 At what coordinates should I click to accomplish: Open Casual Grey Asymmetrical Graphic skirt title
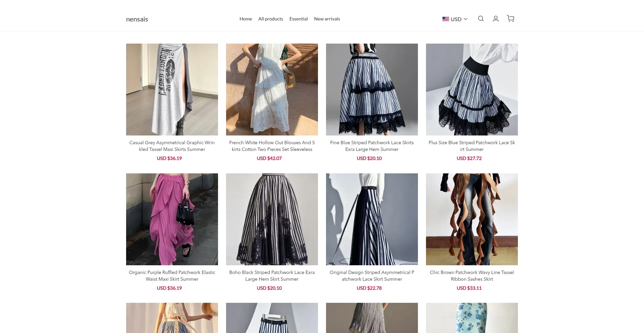point(172,146)
